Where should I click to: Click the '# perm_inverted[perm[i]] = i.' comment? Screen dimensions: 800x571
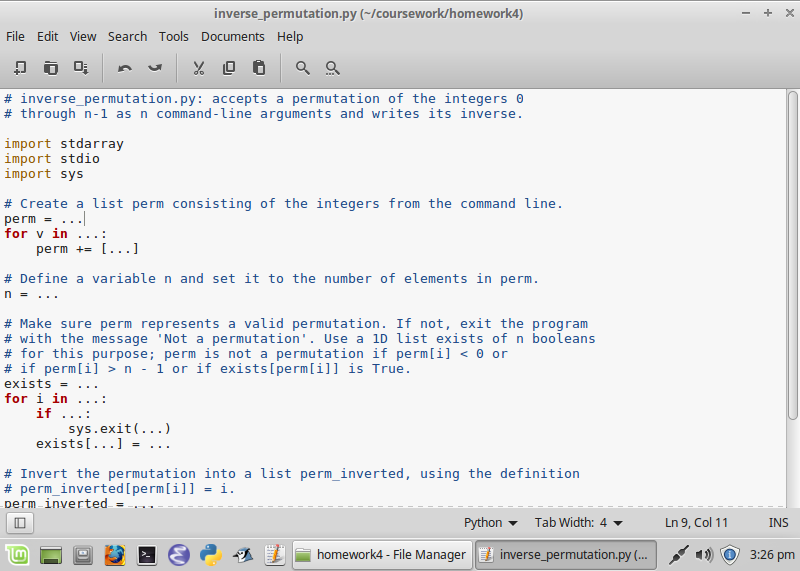tap(119, 489)
